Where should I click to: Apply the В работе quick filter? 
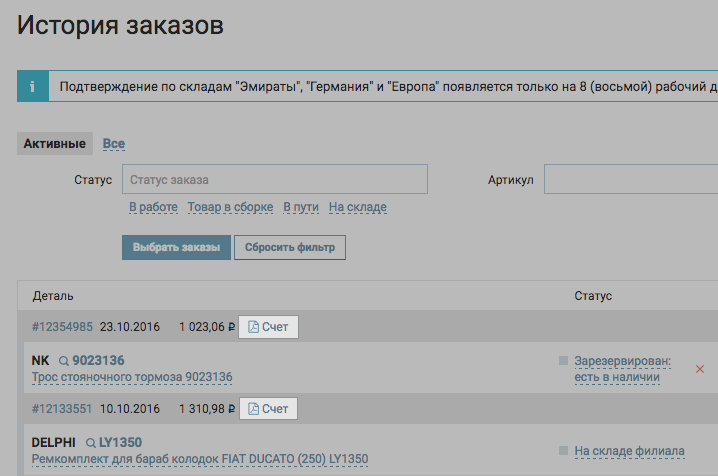(153, 207)
